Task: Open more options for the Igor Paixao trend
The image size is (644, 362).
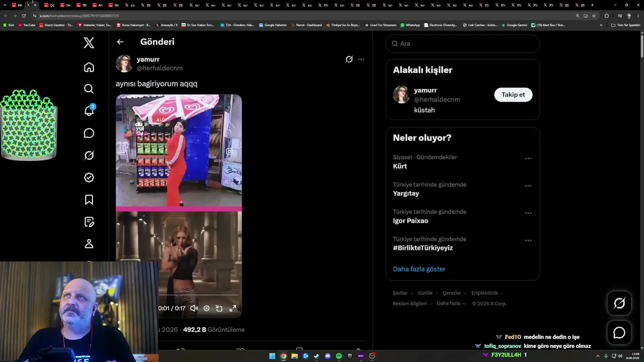Action: (x=528, y=213)
